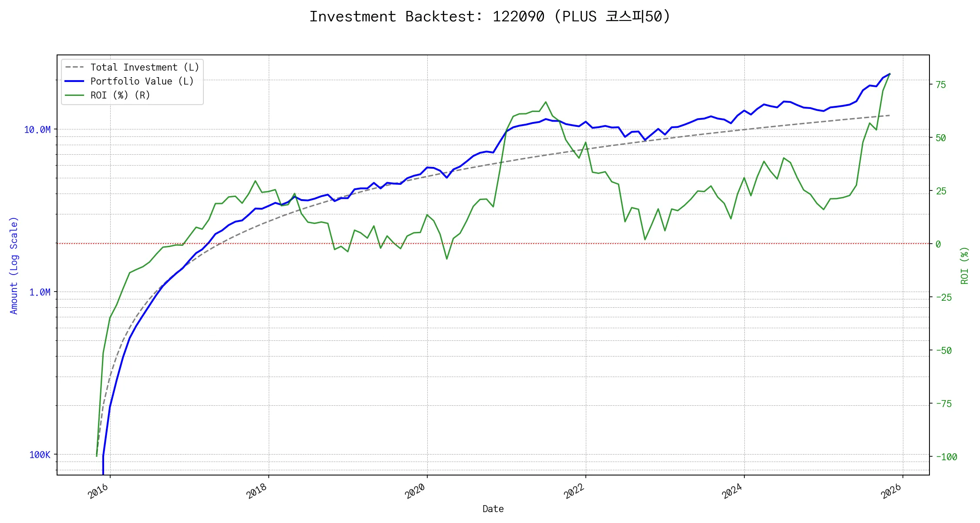Viewport: 980px width, 523px height.
Task: Click the right ROI (%) axis title
Action: [x=965, y=265]
